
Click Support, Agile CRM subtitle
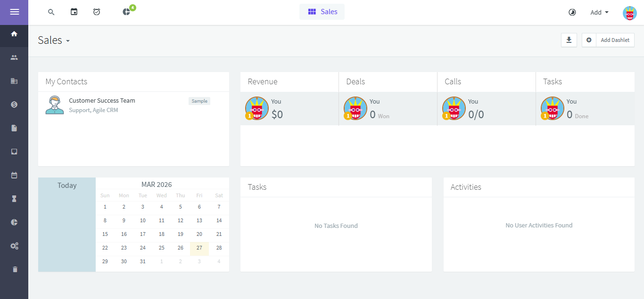(x=93, y=110)
